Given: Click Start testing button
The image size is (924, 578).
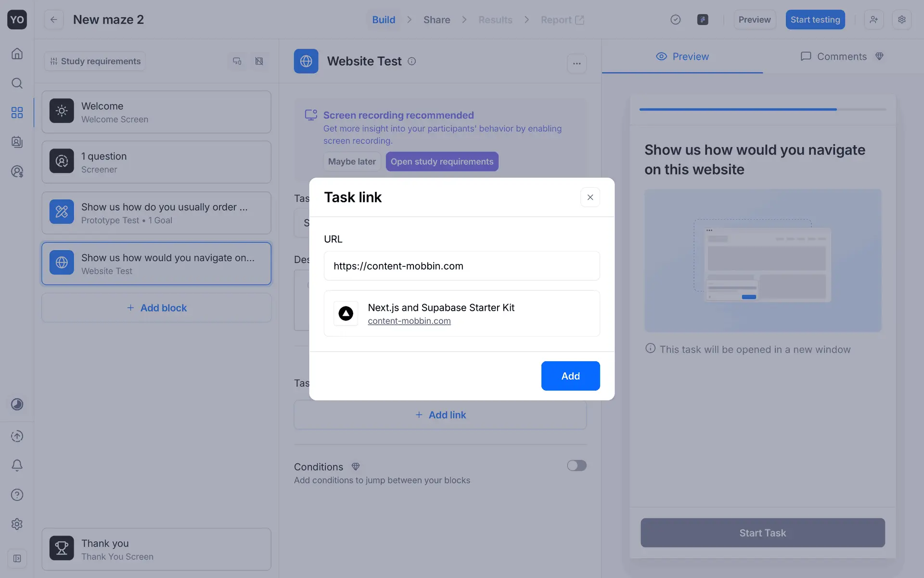Looking at the screenshot, I should (x=815, y=20).
